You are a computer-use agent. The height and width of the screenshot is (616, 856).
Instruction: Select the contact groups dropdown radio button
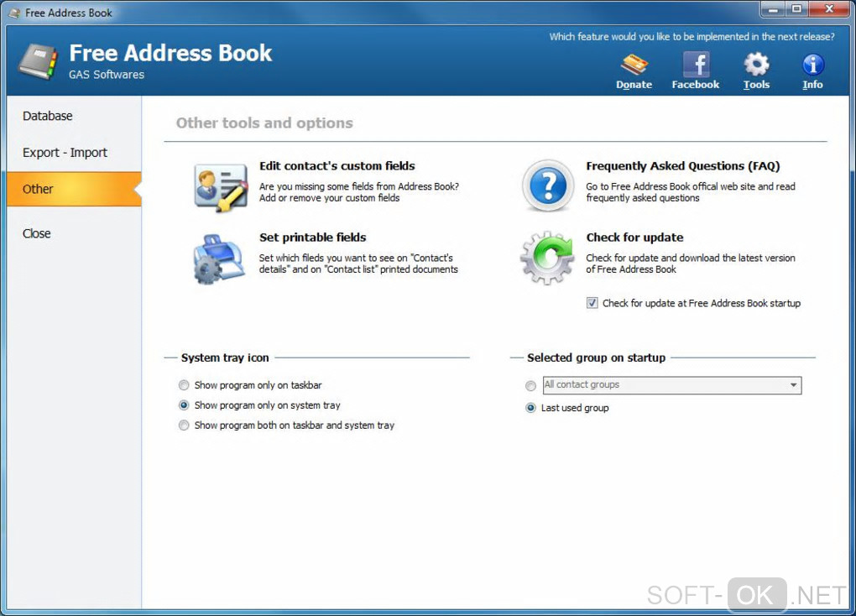[530, 386]
